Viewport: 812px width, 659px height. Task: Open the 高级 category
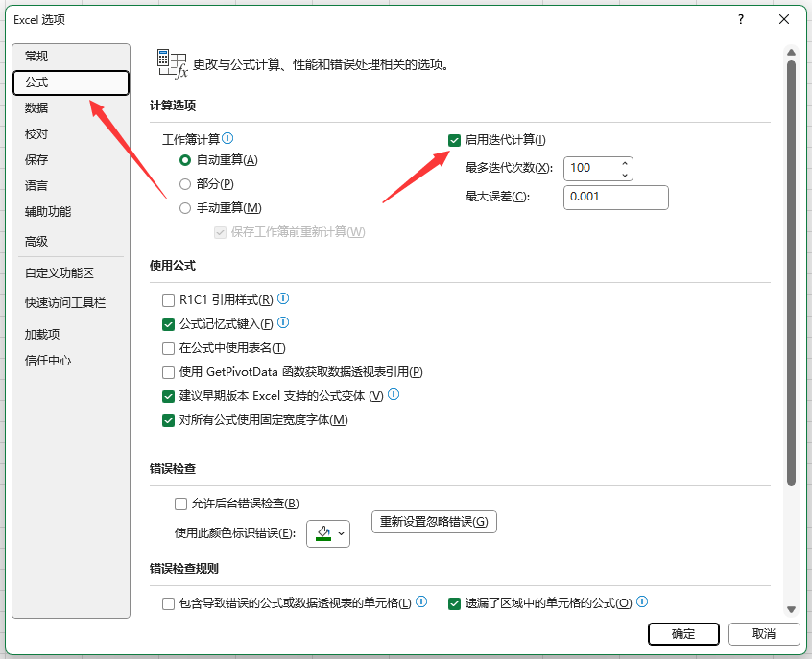pyautogui.click(x=71, y=241)
